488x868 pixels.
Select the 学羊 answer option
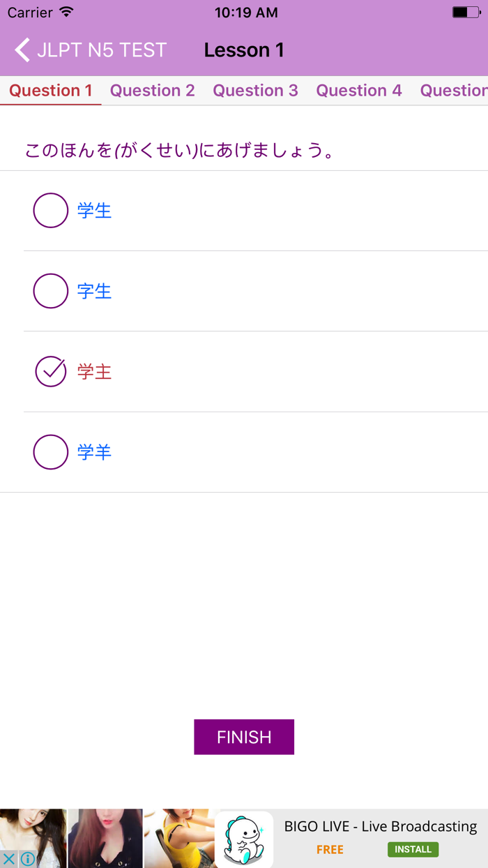tap(50, 452)
